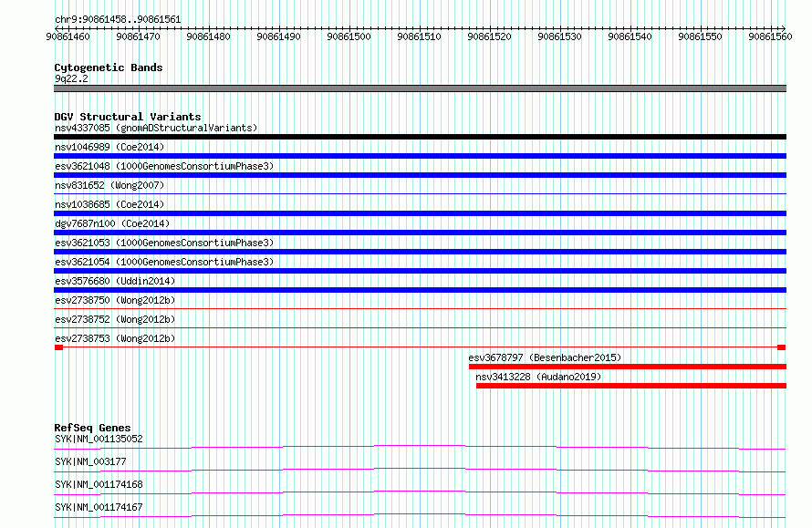
Task: Click the magenta SYK|NM_001174168 intron line
Action: [x=420, y=492]
